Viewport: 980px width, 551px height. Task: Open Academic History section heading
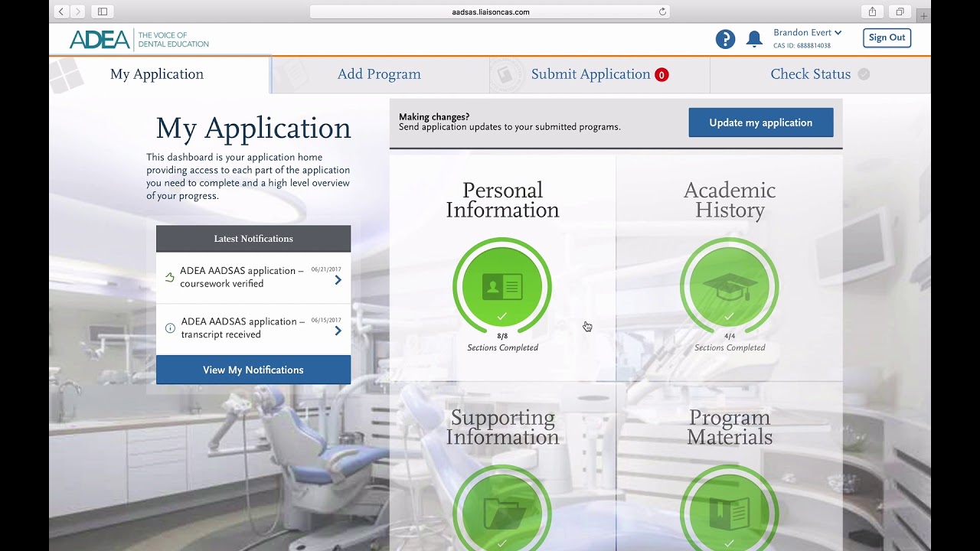click(730, 200)
